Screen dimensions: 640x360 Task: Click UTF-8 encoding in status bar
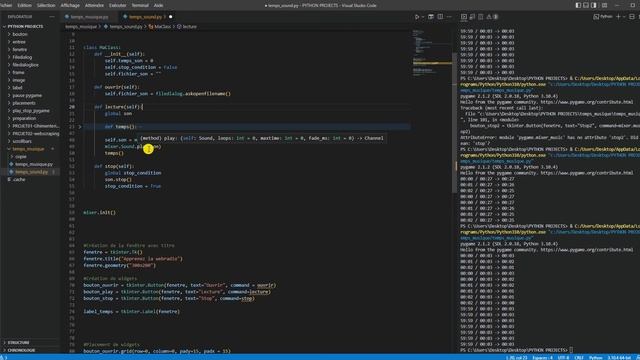point(563,358)
